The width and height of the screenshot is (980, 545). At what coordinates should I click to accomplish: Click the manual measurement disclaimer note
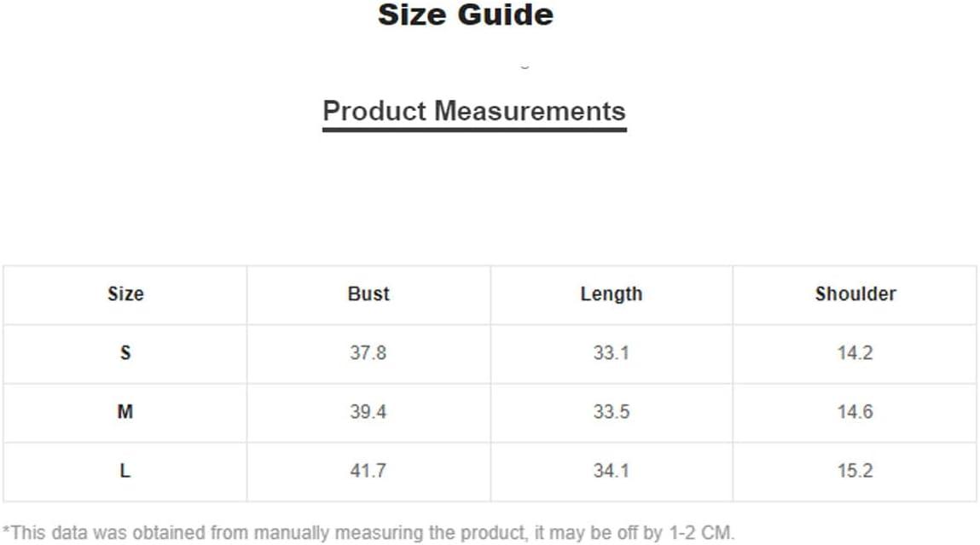[368, 533]
